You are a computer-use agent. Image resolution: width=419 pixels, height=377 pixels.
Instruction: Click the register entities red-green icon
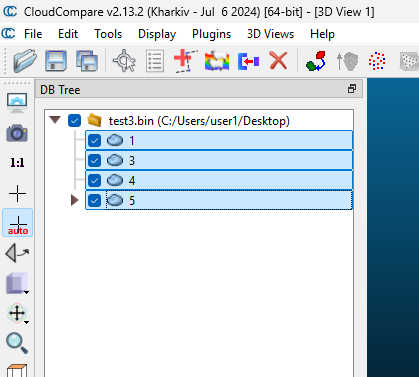tap(316, 61)
